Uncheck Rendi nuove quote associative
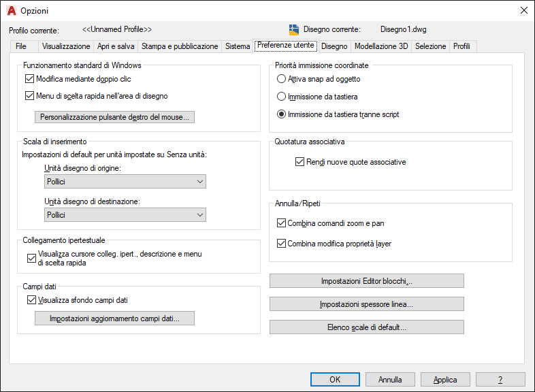535x392 pixels. click(x=300, y=163)
